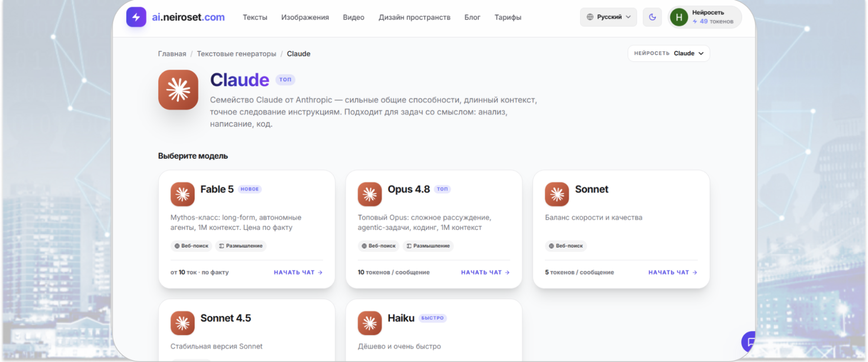868x362 pixels.
Task: Open the Тарифы page
Action: click(508, 17)
